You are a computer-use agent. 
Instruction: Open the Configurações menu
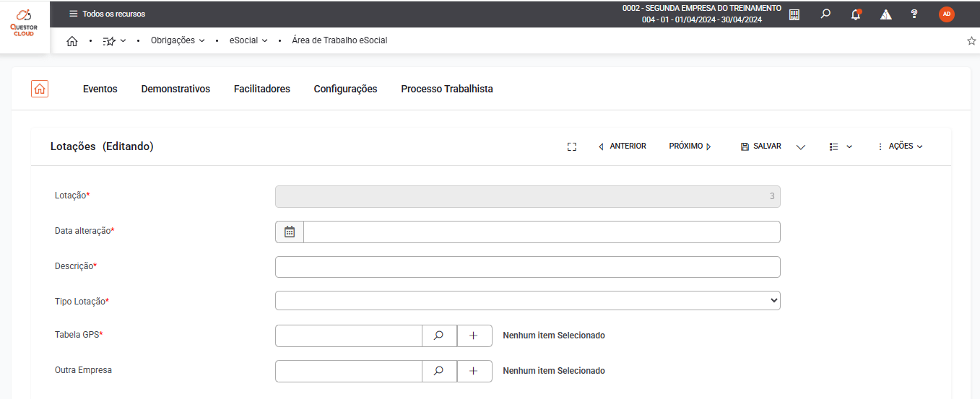345,89
